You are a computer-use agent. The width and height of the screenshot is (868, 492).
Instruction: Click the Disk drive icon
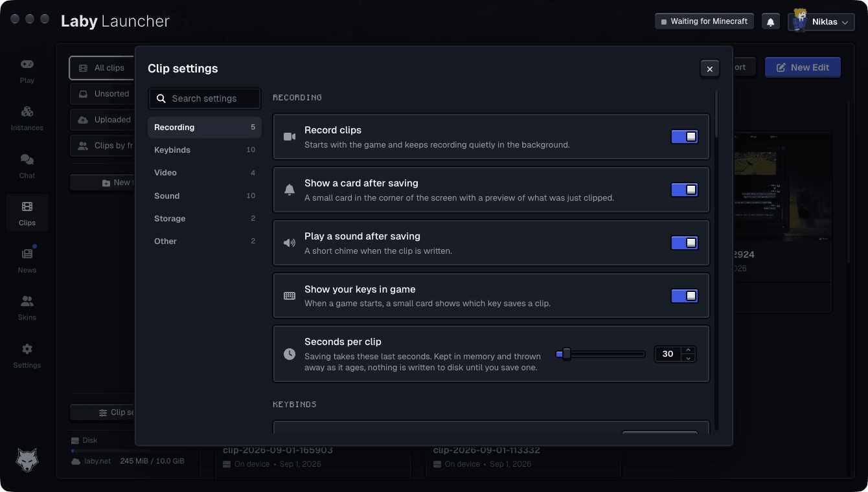pos(75,440)
